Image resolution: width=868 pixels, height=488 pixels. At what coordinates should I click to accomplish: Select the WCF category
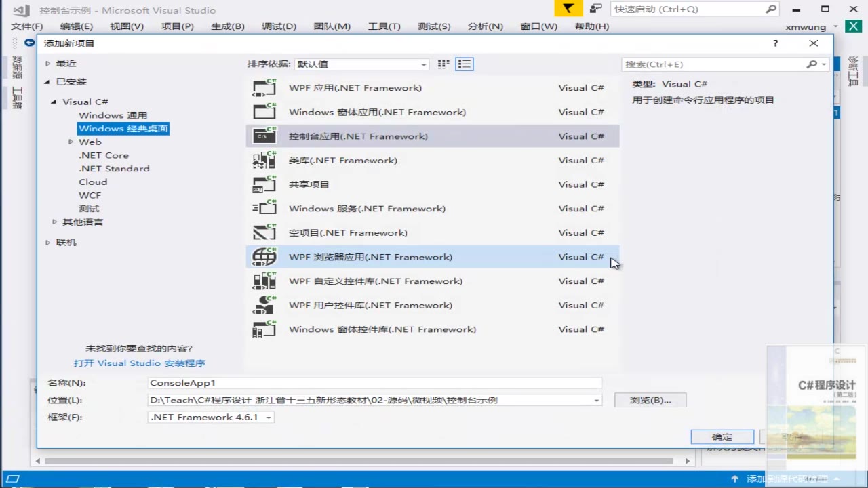pyautogui.click(x=90, y=195)
